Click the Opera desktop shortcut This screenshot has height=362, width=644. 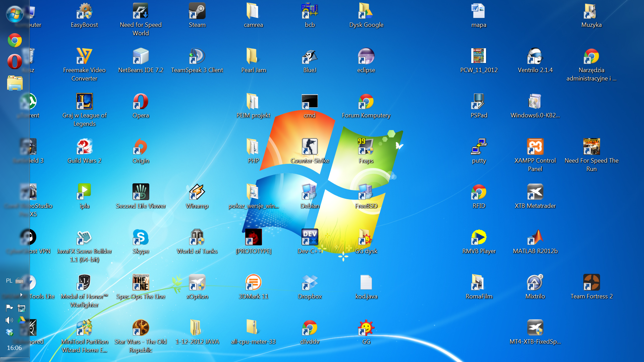coord(141,106)
